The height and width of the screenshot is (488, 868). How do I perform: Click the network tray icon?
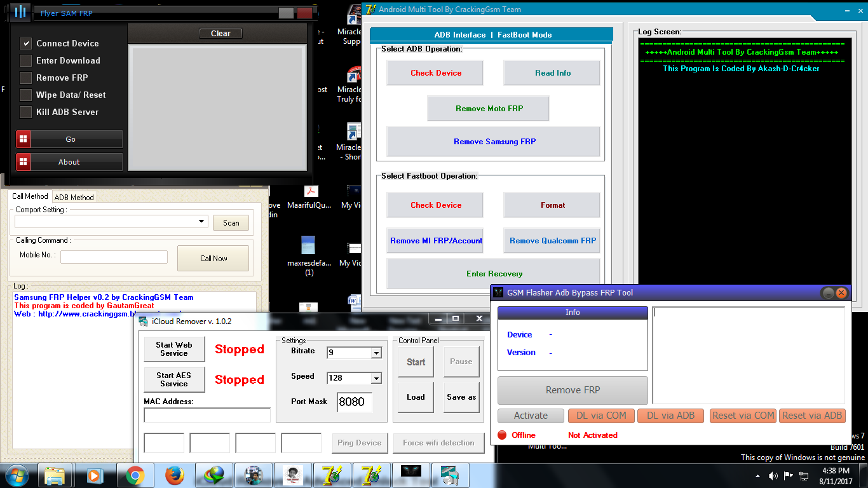click(804, 475)
